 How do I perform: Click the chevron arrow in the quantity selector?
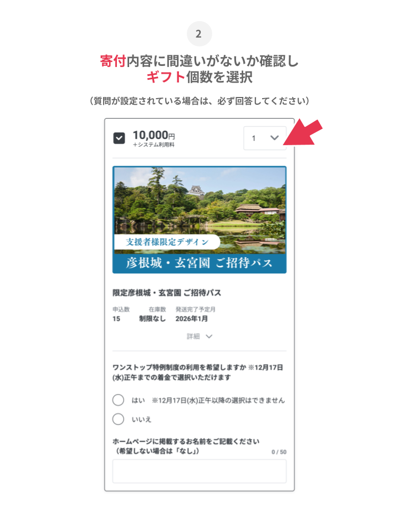[274, 138]
